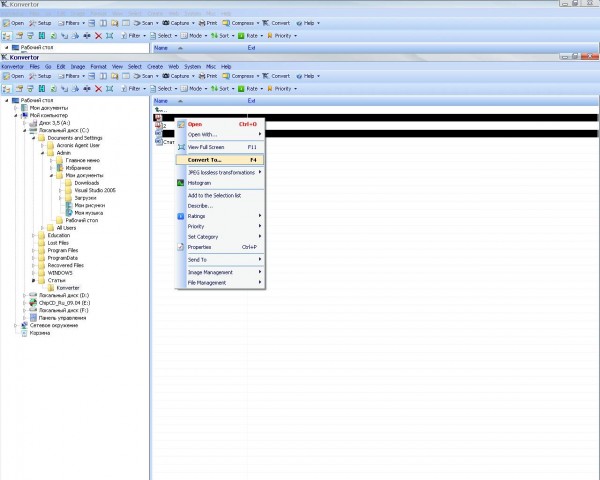Expand the Локальный диск (D:) node
This screenshot has height=480, width=600.
[x=24, y=296]
